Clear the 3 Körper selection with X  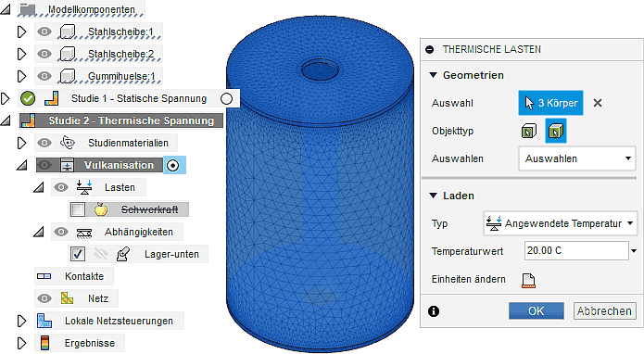click(598, 103)
